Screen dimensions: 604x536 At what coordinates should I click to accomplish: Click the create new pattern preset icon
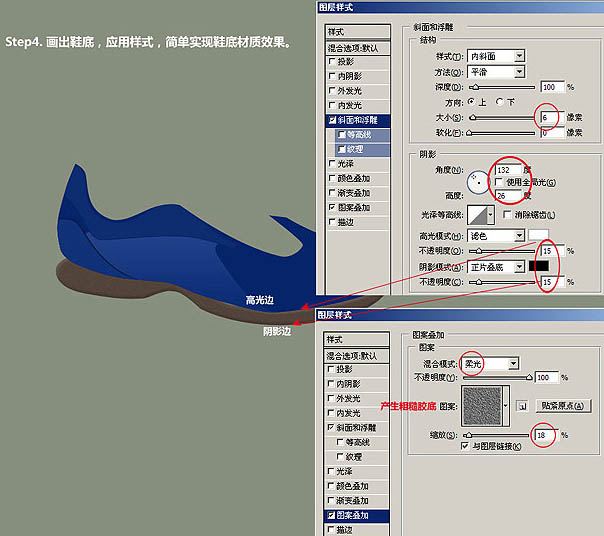[x=520, y=406]
